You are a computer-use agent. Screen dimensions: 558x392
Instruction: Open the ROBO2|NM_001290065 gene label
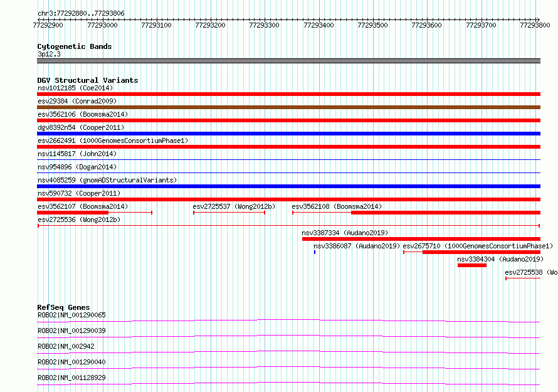[x=71, y=315]
